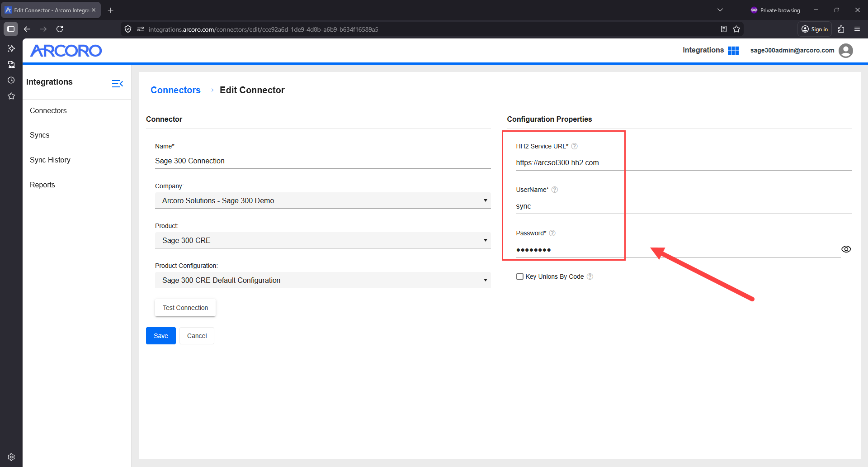Screen dimensions: 868x467
Task: Click the Connectors breadcrumb link
Action: click(x=175, y=90)
